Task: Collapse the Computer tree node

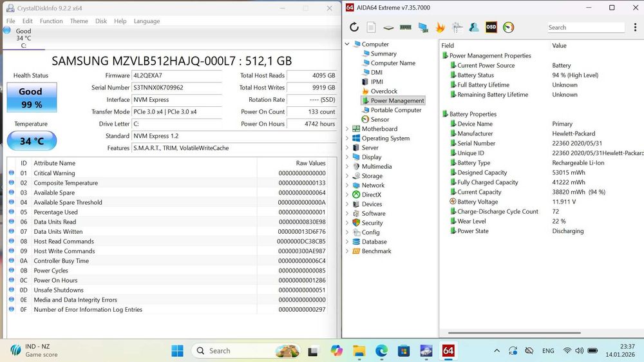Action: tap(347, 44)
